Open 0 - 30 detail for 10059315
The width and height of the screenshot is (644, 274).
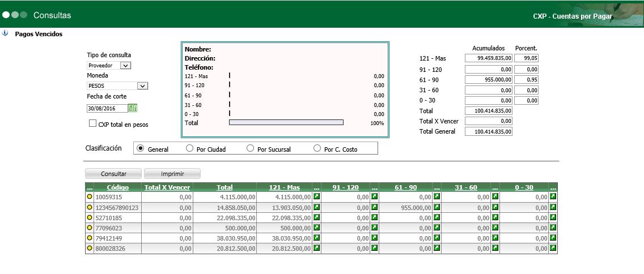coord(553,197)
